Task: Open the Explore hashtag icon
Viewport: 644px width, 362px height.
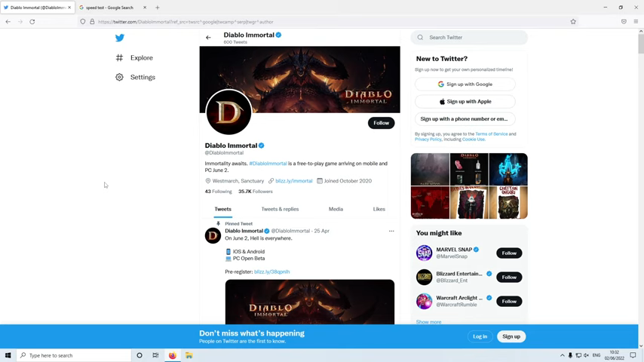Action: pyautogui.click(x=119, y=58)
